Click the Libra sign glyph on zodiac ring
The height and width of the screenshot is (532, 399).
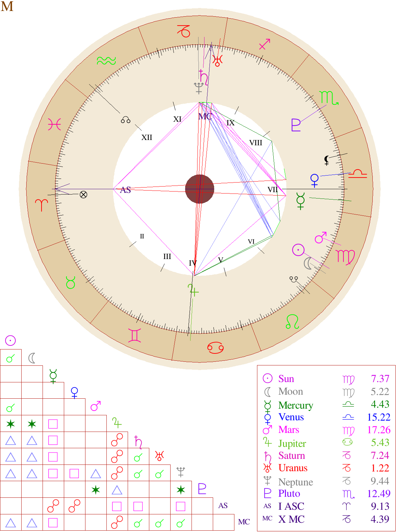click(358, 174)
